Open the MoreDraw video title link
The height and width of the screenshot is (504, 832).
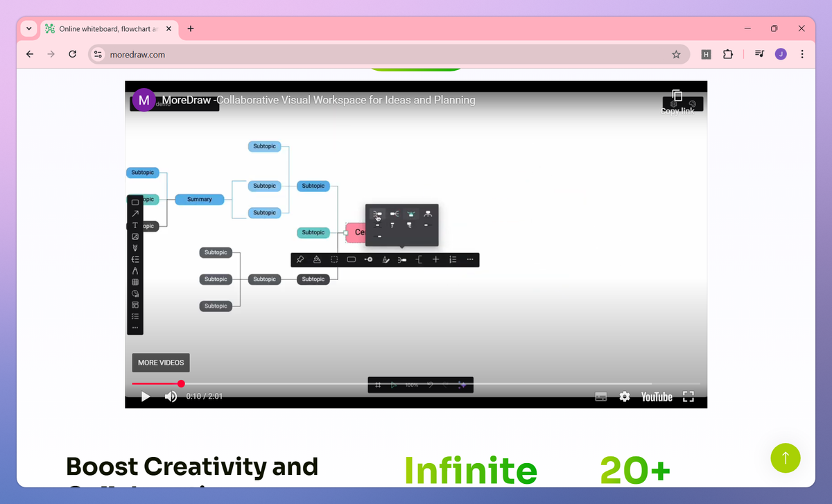point(318,100)
